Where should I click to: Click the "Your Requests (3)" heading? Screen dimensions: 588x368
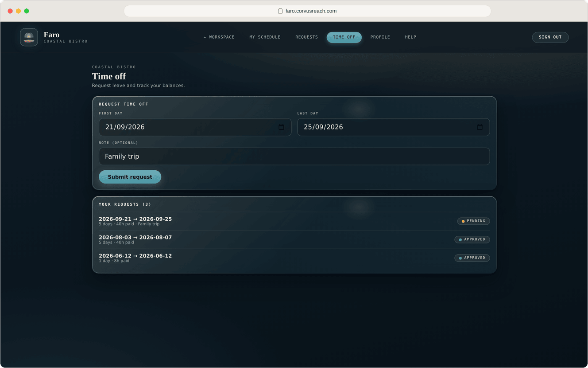[125, 204]
